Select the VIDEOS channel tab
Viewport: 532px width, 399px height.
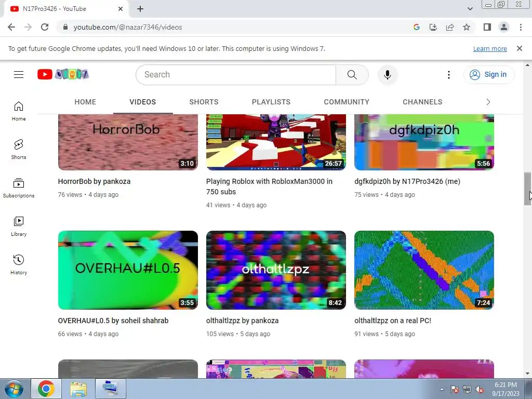tap(142, 102)
